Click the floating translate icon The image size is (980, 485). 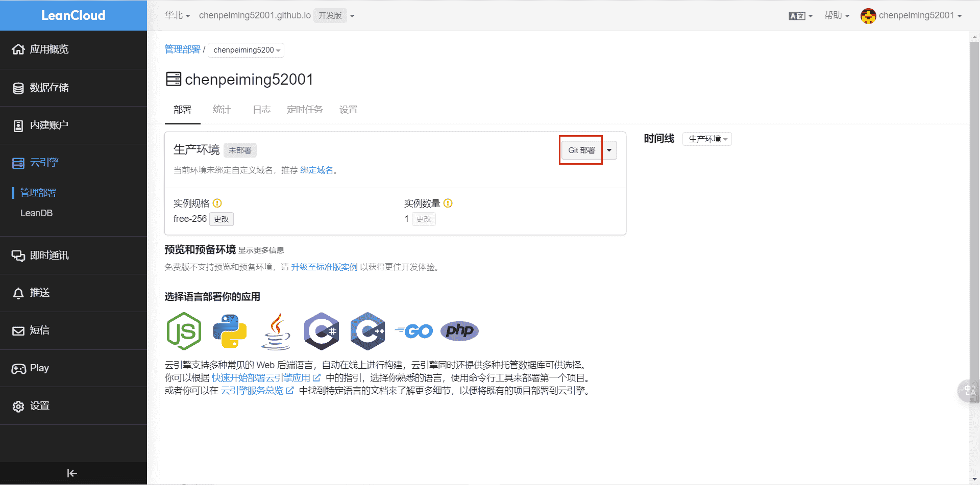click(x=969, y=391)
